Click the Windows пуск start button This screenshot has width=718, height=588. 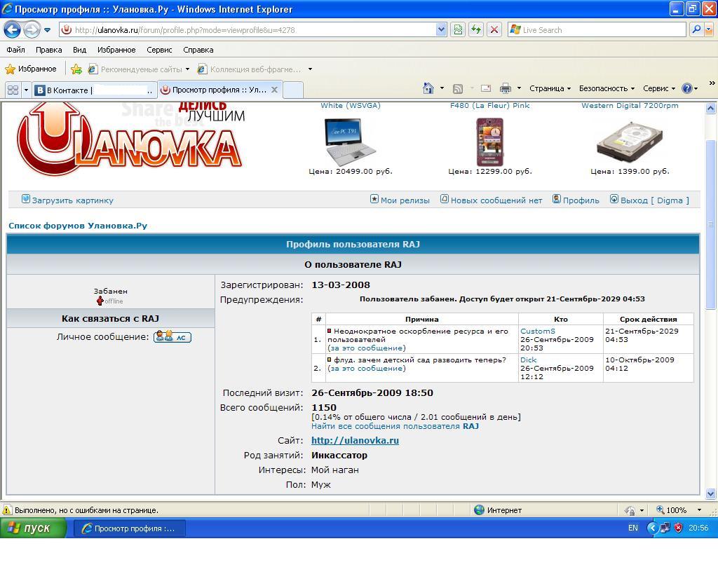pyautogui.click(x=33, y=528)
